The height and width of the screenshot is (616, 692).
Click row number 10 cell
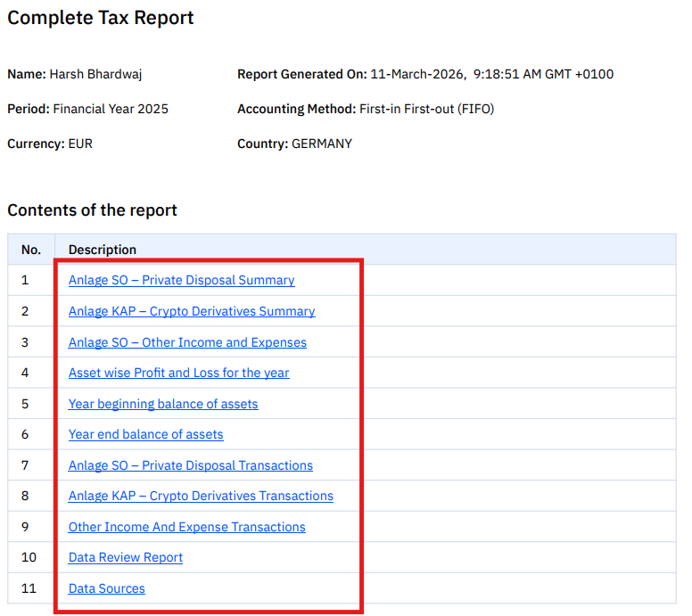click(x=31, y=557)
